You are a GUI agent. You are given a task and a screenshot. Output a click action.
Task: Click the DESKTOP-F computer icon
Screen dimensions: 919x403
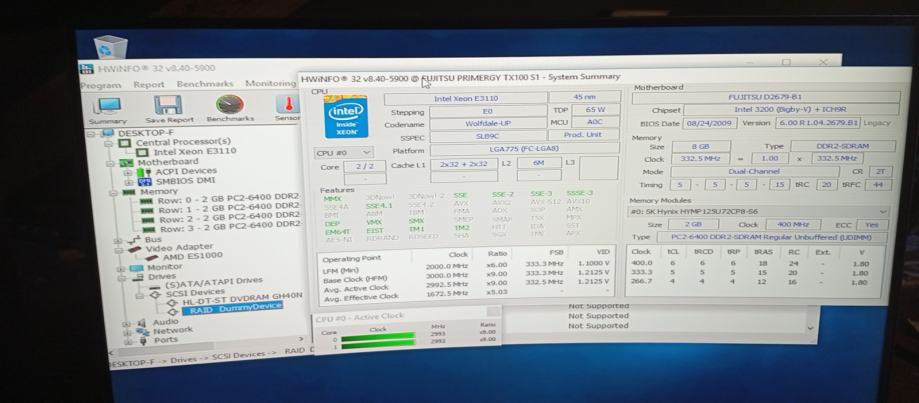pos(108,134)
